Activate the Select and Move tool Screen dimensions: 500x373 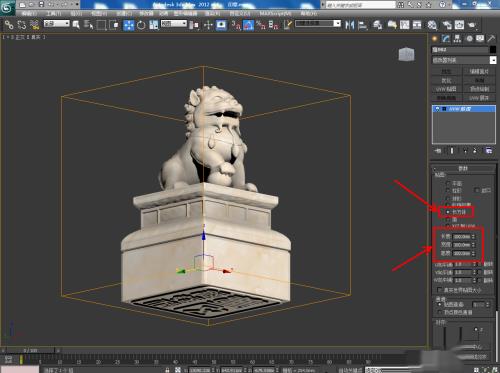[x=128, y=25]
